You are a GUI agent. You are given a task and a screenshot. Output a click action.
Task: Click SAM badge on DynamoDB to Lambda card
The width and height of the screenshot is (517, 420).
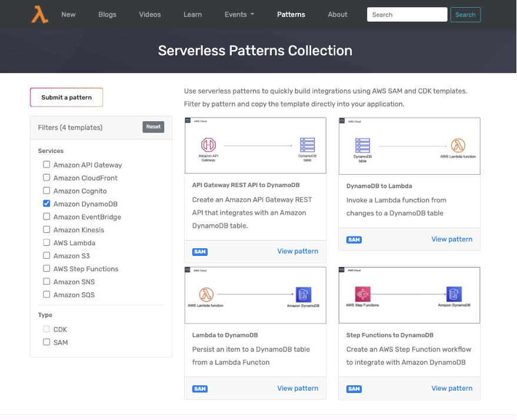point(354,239)
